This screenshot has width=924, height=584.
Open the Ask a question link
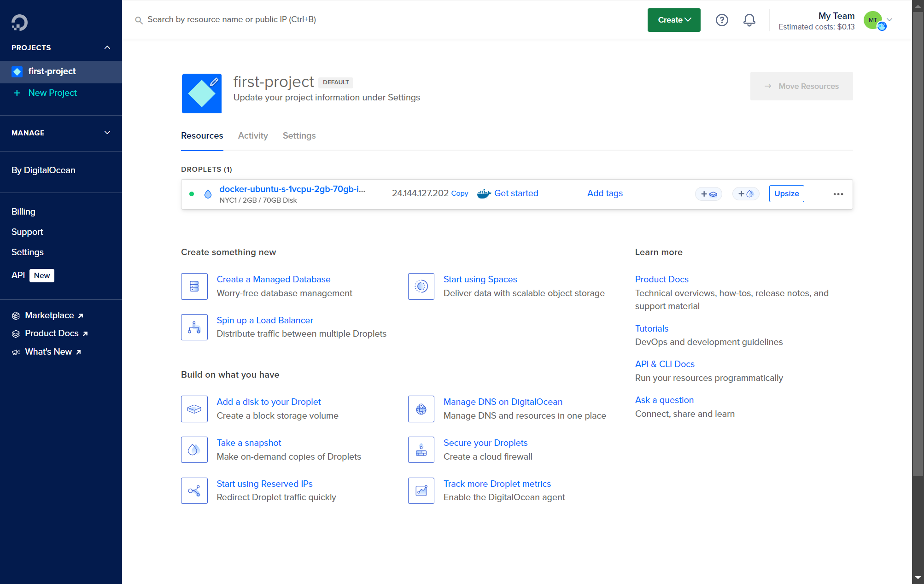(x=664, y=400)
